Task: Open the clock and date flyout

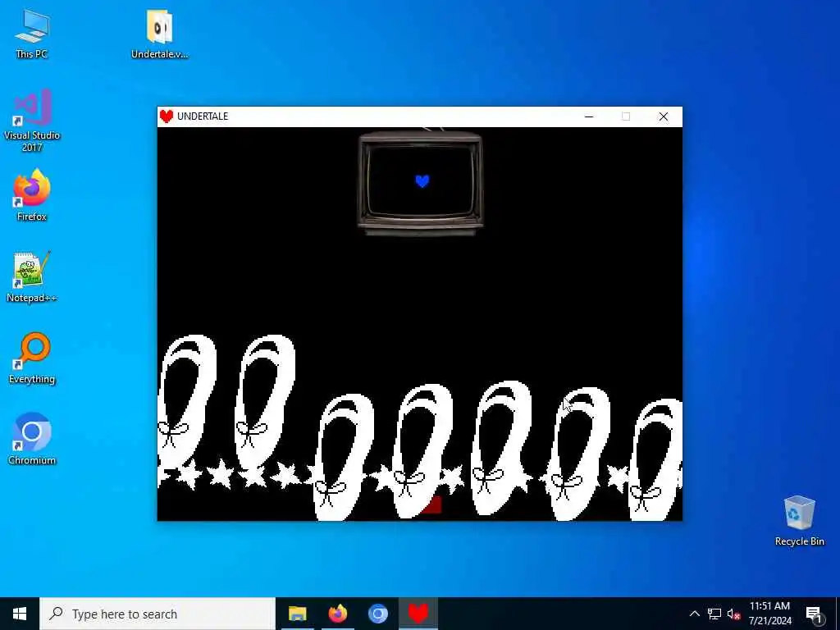Action: (x=769, y=614)
